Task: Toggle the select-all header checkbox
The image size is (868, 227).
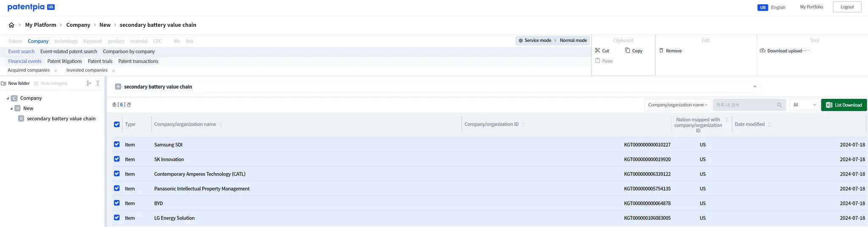Action: pyautogui.click(x=117, y=124)
